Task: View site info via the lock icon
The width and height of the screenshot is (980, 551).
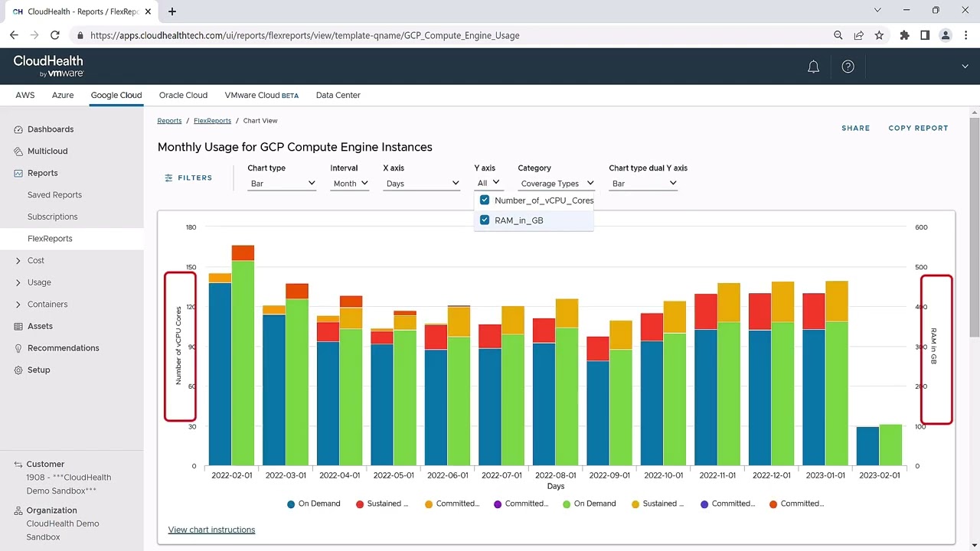Action: pyautogui.click(x=80, y=35)
